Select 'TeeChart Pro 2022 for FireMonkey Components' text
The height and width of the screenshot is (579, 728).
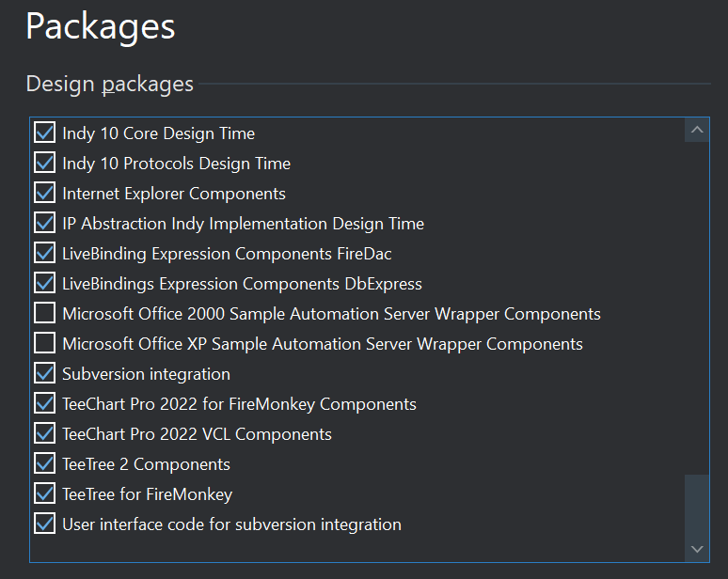pyautogui.click(x=240, y=404)
